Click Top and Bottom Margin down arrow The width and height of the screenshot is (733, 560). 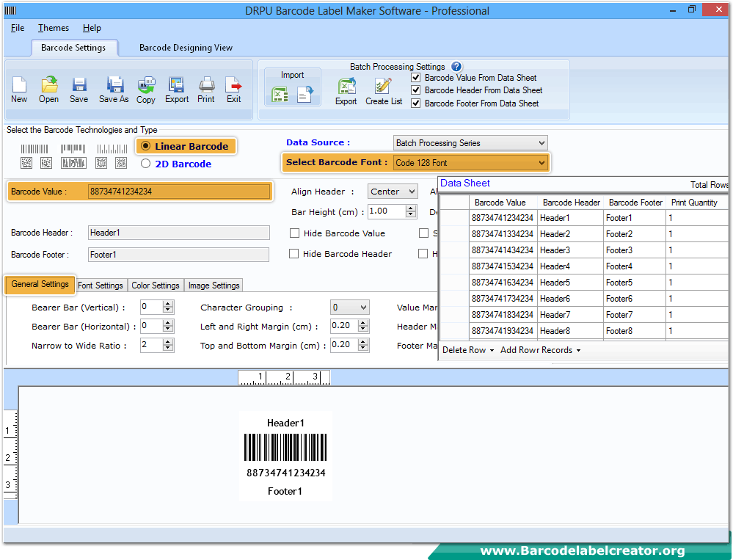pos(363,348)
